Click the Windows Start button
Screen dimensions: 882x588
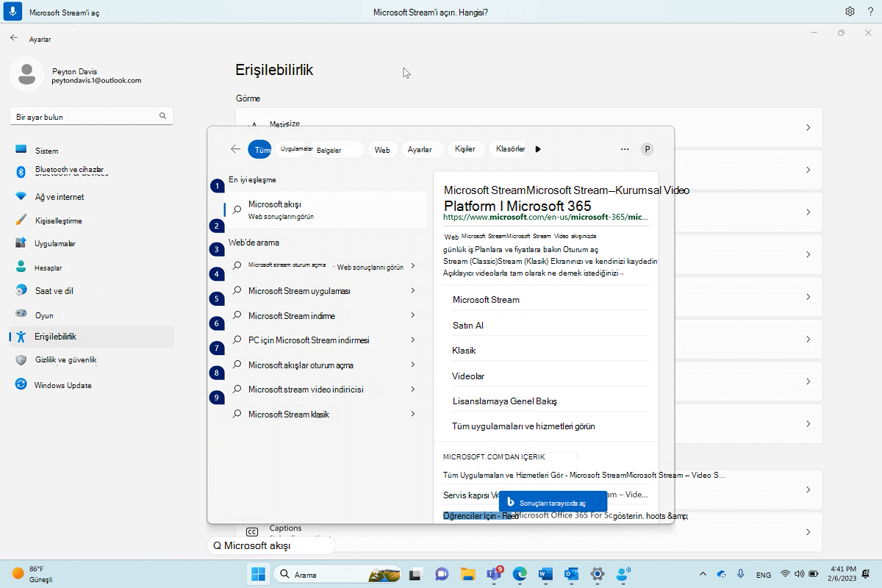[x=258, y=573]
